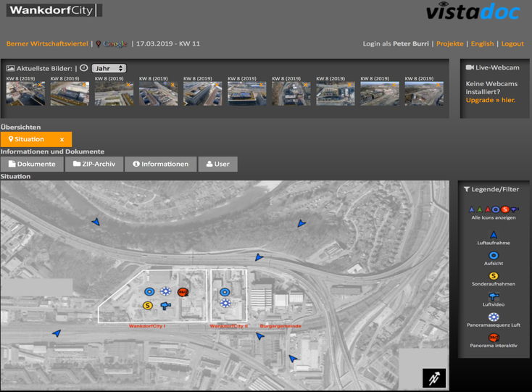Open the Google maps link
This screenshot has width=532, height=392.
coord(112,43)
